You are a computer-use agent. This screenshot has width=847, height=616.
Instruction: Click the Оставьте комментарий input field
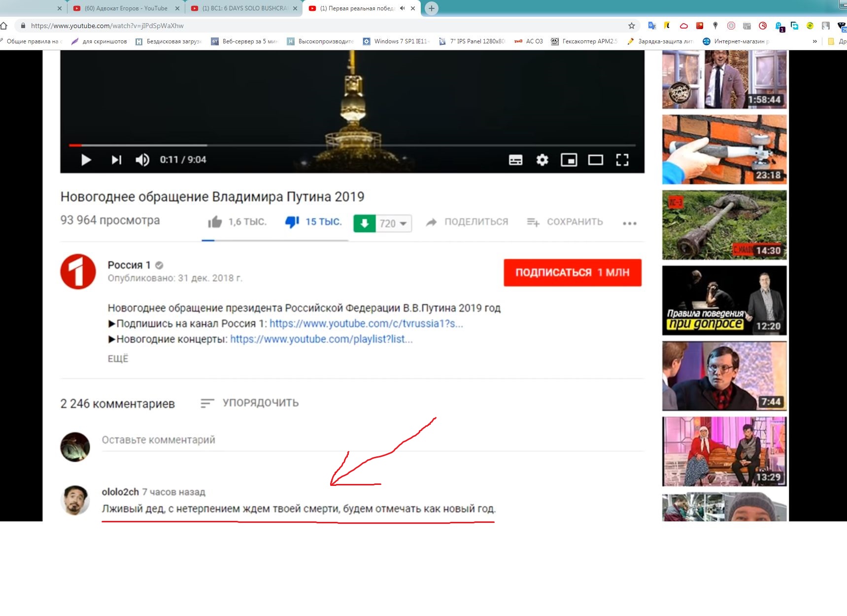pos(373,440)
